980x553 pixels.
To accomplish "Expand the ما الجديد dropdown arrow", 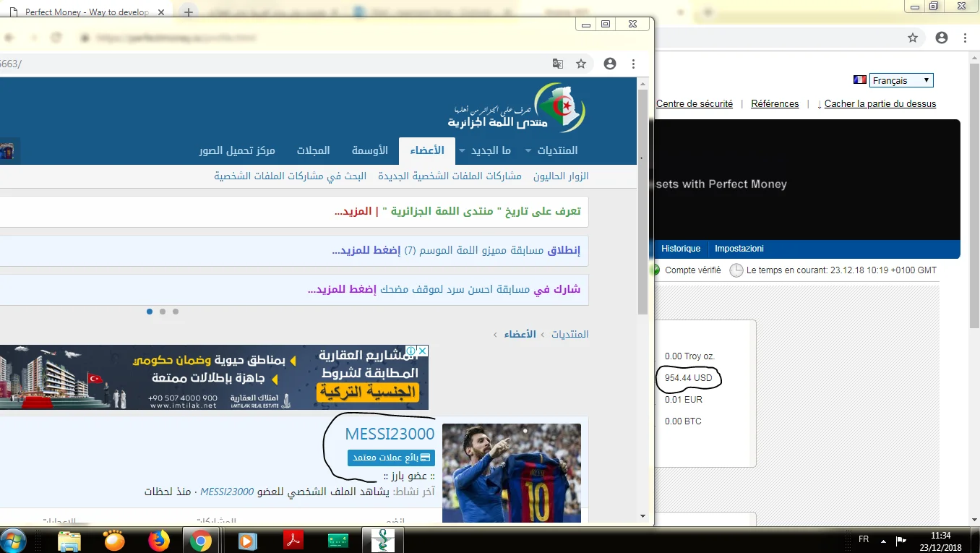I will [x=463, y=151].
